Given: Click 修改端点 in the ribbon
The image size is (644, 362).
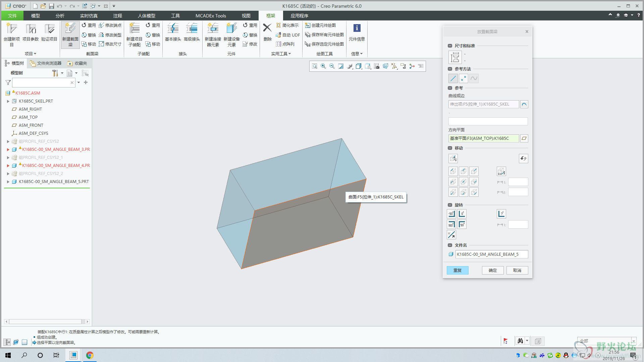Looking at the screenshot, I should pos(110,25).
